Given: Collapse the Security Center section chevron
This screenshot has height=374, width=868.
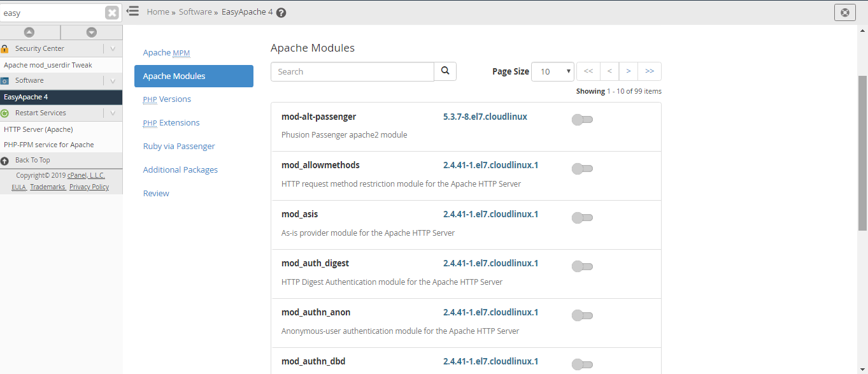Looking at the screenshot, I should pos(113,48).
